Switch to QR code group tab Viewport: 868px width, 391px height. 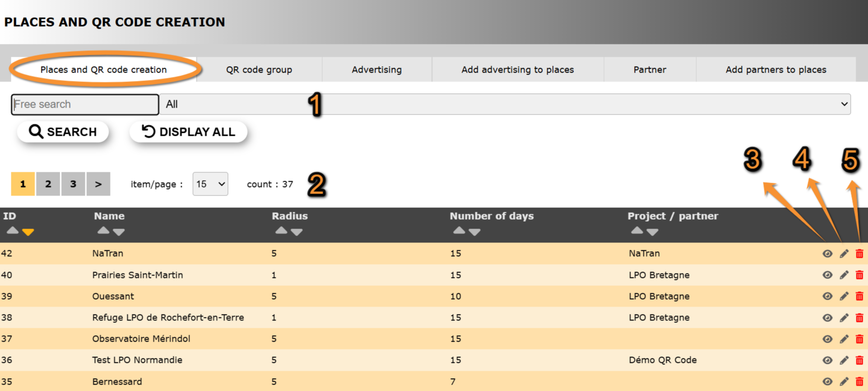259,70
